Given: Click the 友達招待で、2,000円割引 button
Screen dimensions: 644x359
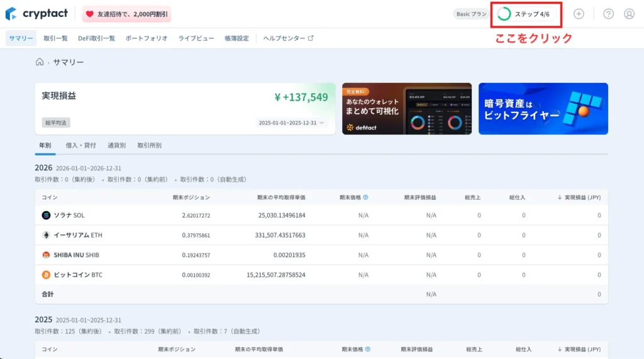Looking at the screenshot, I should coord(126,14).
